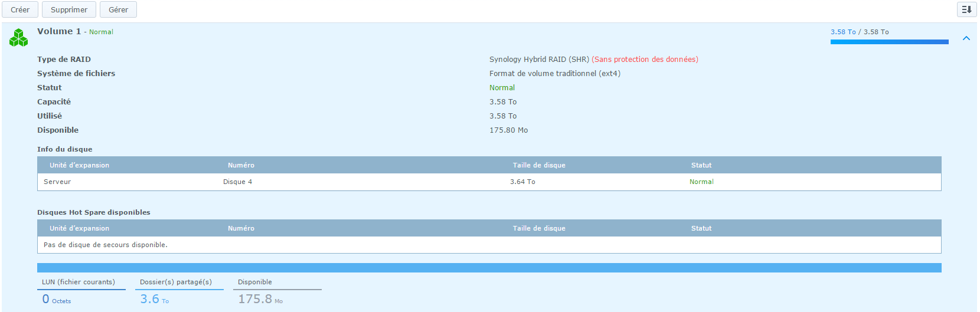Click the wide blue volume allocation bar
This screenshot has width=980, height=312.
click(489, 268)
